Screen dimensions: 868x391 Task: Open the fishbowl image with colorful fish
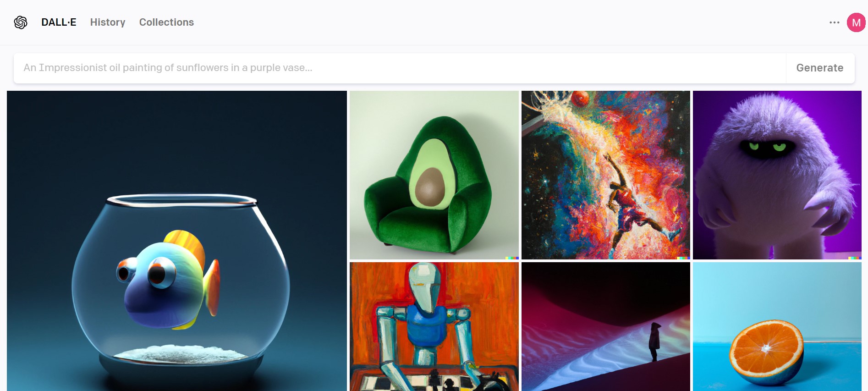[177, 241]
